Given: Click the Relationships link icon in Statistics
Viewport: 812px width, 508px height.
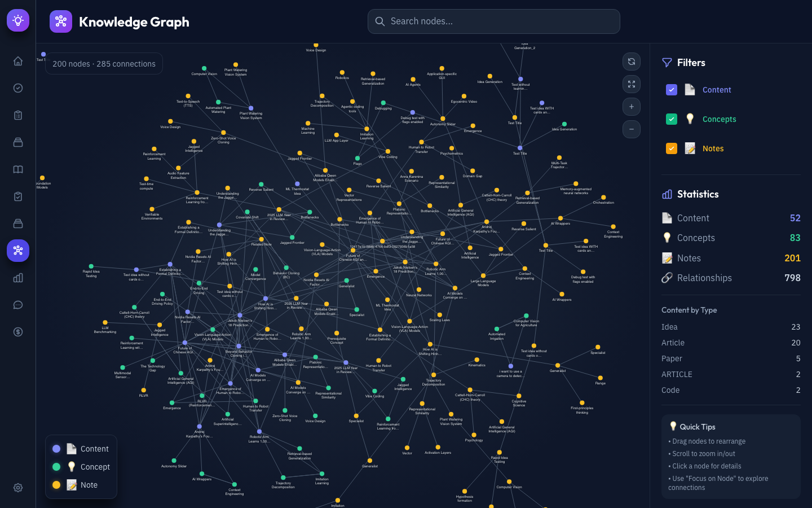Looking at the screenshot, I should (x=667, y=278).
